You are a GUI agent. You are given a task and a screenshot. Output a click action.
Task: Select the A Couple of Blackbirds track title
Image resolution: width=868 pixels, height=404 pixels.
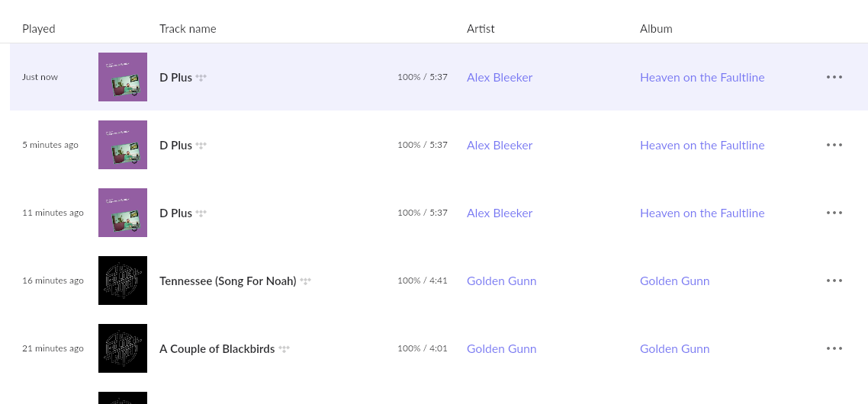(x=217, y=348)
